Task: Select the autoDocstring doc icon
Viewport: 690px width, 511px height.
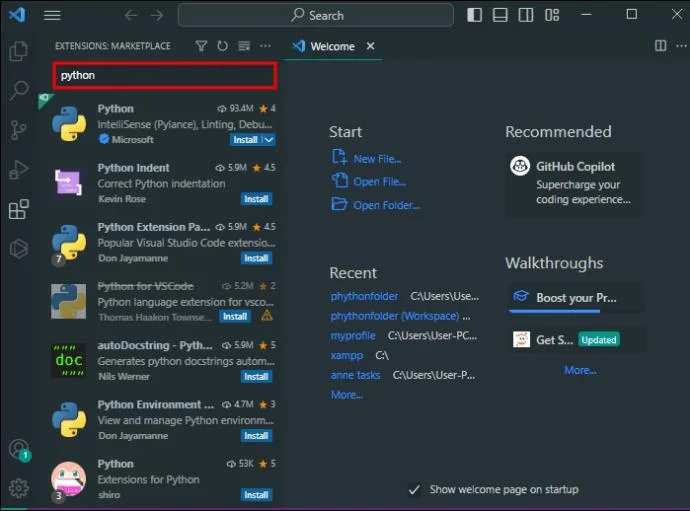Action: click(x=68, y=360)
